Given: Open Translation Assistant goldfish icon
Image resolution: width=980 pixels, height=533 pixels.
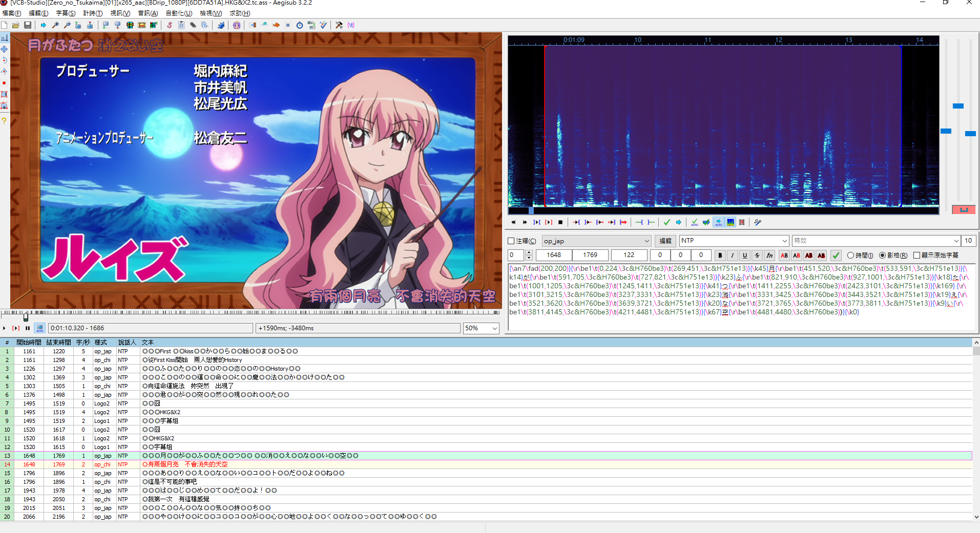Looking at the screenshot, I should tap(276, 25).
